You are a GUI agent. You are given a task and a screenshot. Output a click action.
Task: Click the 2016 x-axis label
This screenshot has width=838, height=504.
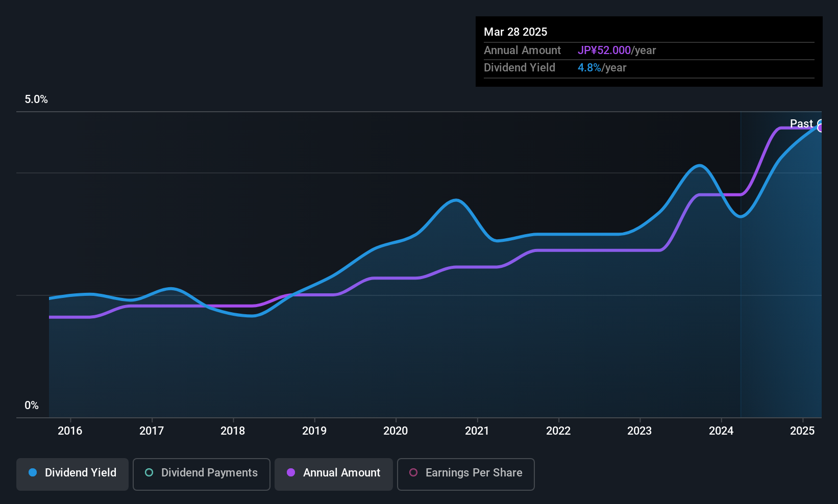[x=70, y=431]
